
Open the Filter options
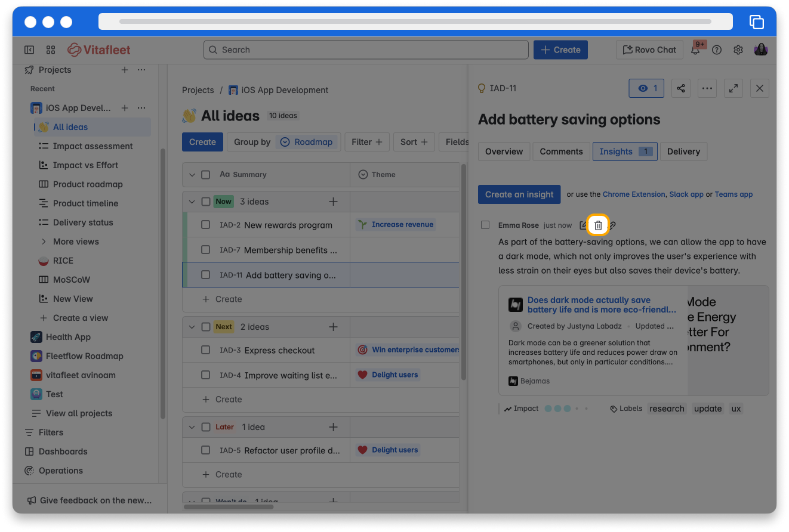(x=367, y=142)
